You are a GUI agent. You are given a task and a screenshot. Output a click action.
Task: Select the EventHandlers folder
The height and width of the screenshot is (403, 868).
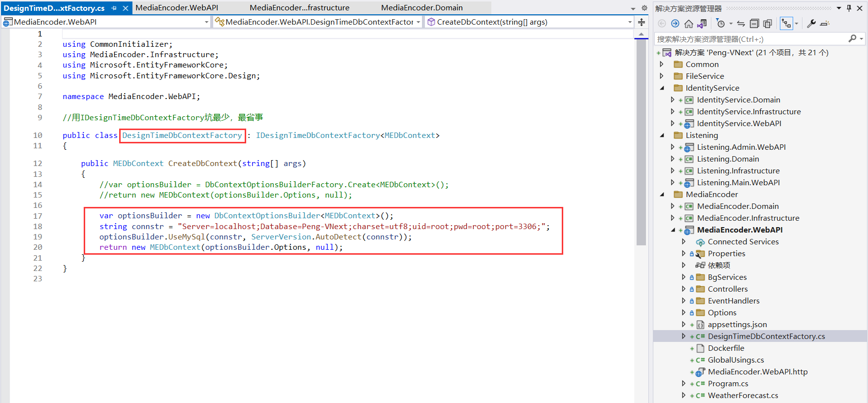[x=733, y=301]
